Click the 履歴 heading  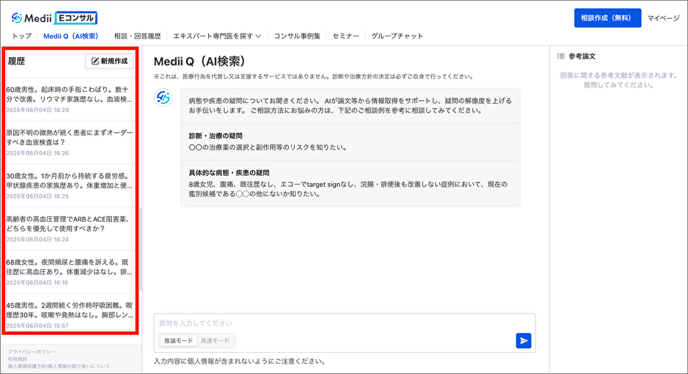(16, 61)
